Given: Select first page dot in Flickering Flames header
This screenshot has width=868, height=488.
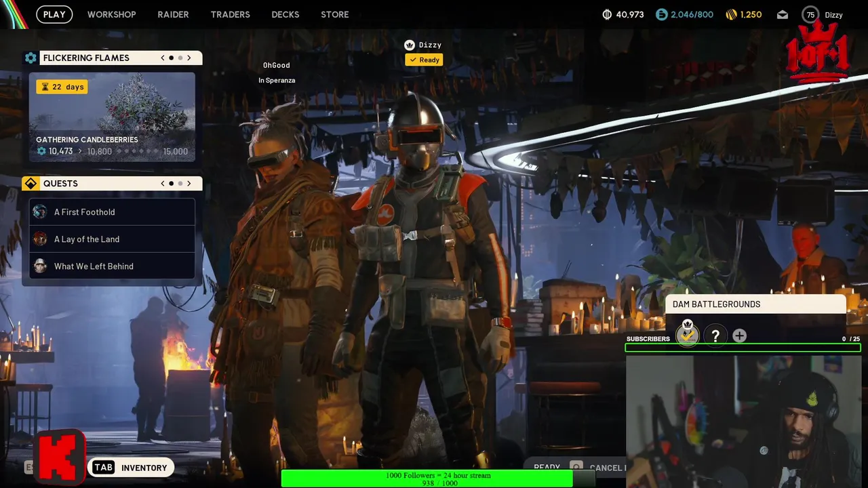Looking at the screenshot, I should click(171, 58).
